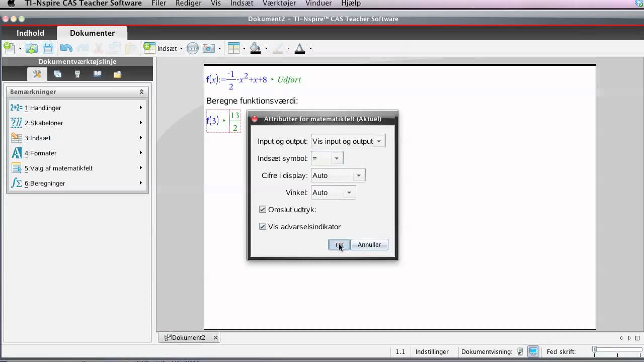Screen dimensions: 644x362
Task: Open fill color dropdown arrow
Action: pos(266,49)
